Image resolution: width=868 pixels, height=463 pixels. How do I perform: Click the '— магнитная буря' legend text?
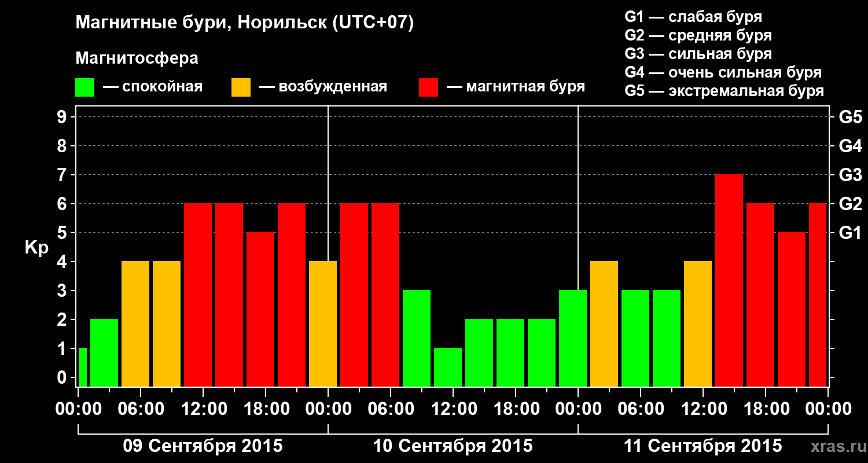pos(516,87)
